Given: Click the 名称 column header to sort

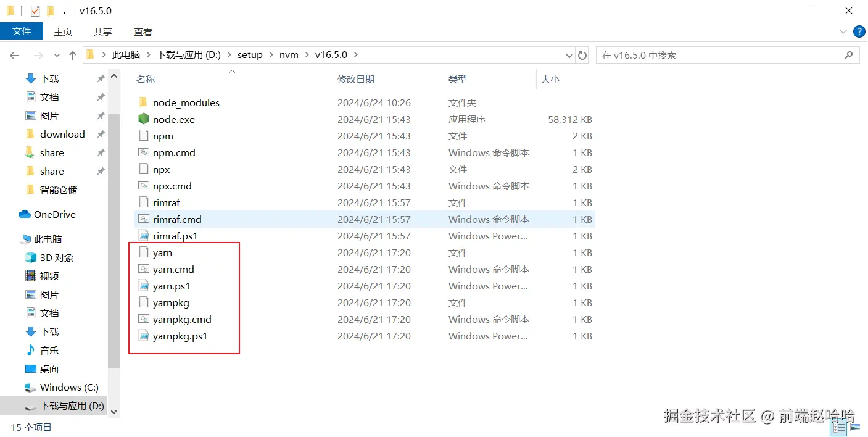Looking at the screenshot, I should tap(144, 79).
